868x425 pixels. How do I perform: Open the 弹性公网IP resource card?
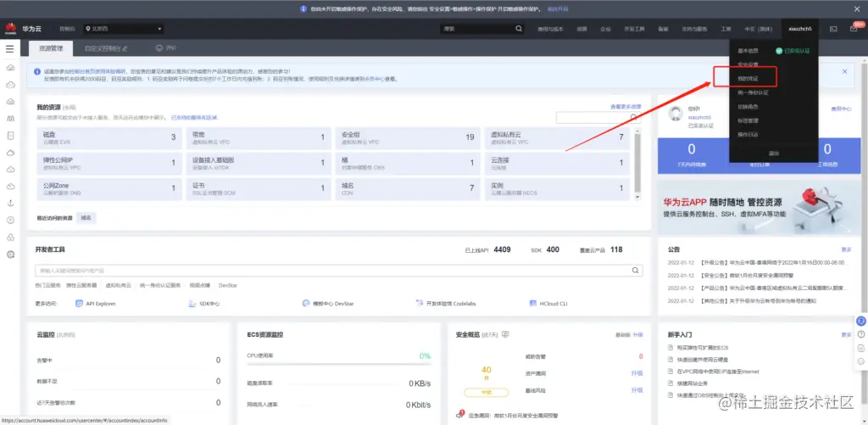coord(108,163)
